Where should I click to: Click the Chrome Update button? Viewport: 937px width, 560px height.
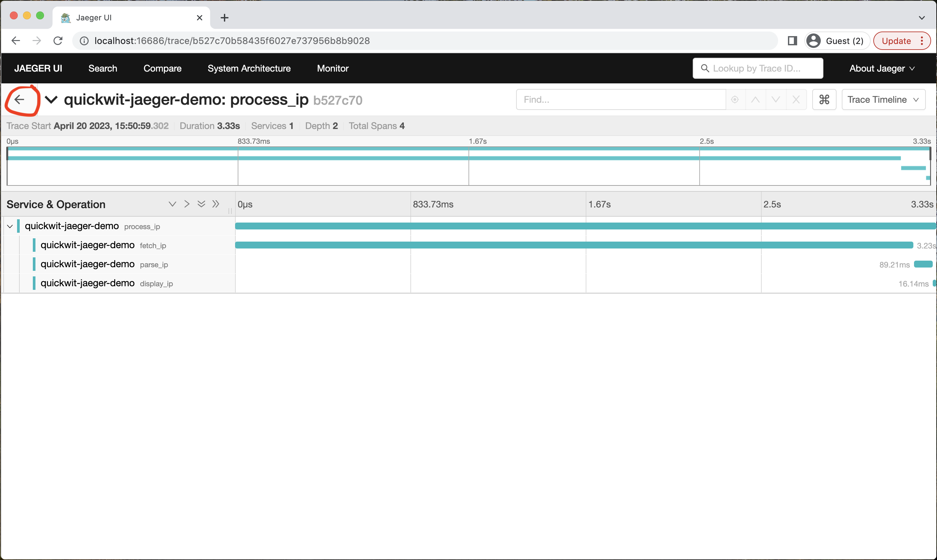point(902,41)
